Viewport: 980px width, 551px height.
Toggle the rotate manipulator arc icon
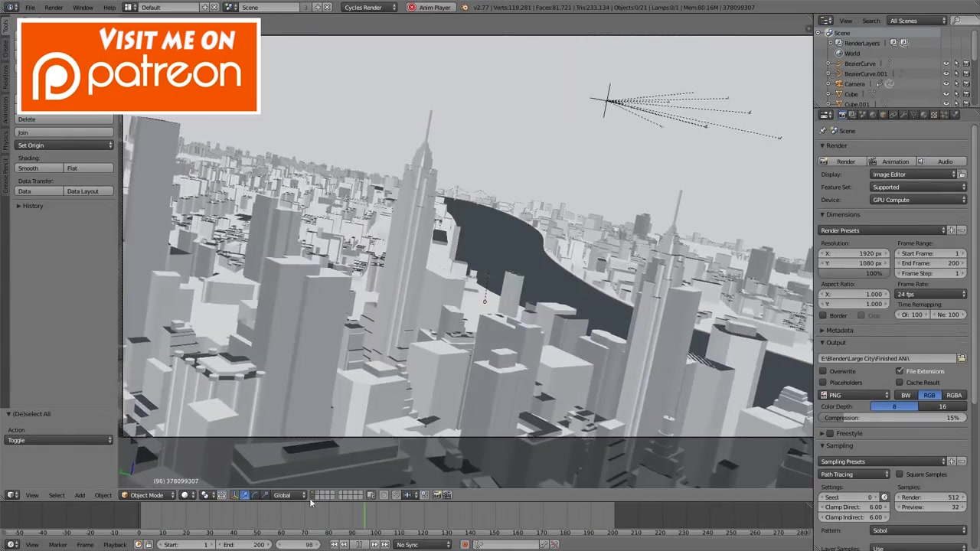pos(254,495)
